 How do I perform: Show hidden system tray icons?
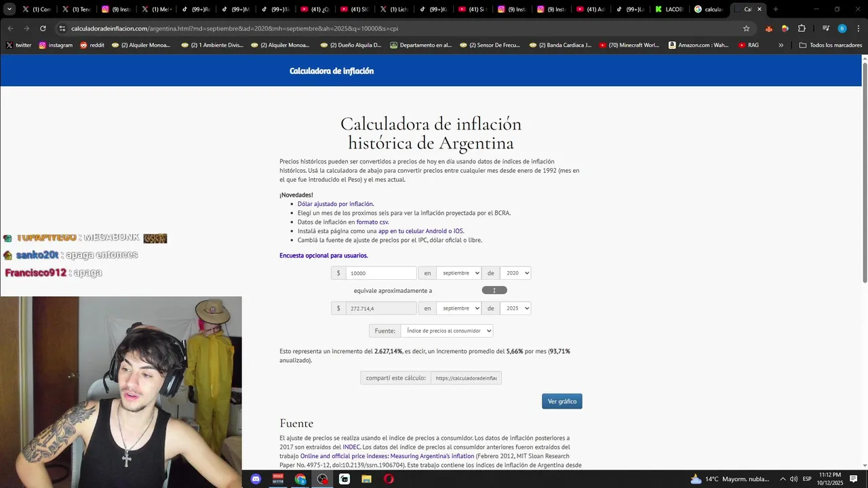pos(783,479)
